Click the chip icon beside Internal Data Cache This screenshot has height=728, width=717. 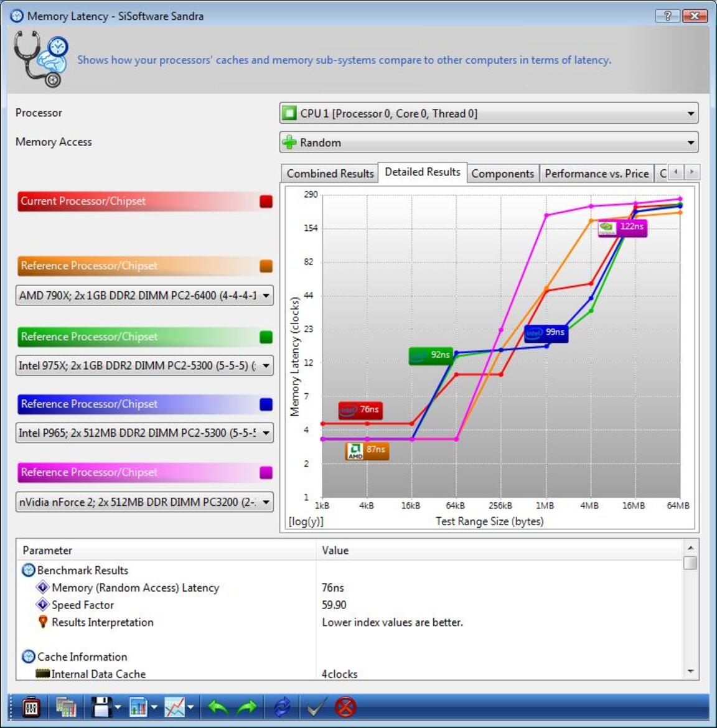(x=43, y=673)
